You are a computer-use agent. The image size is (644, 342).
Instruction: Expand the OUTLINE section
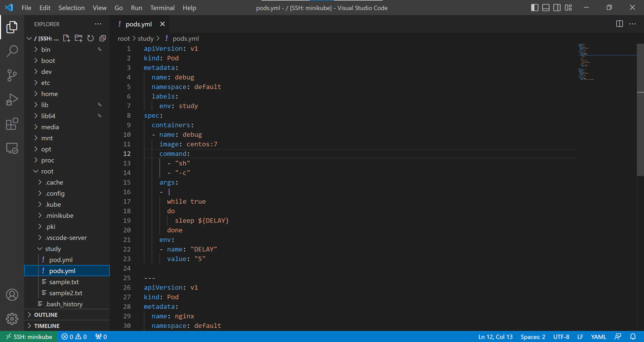67,315
